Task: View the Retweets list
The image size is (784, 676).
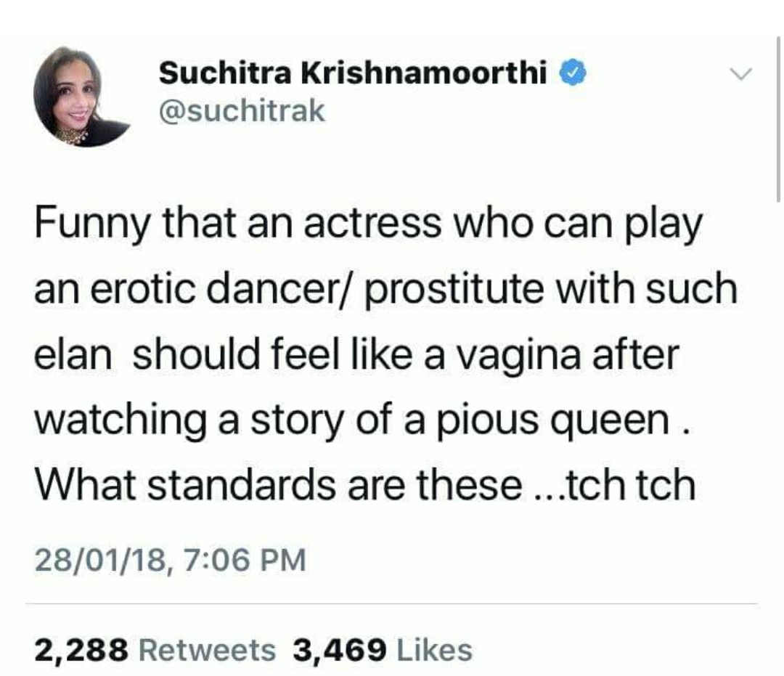Action: point(206,648)
